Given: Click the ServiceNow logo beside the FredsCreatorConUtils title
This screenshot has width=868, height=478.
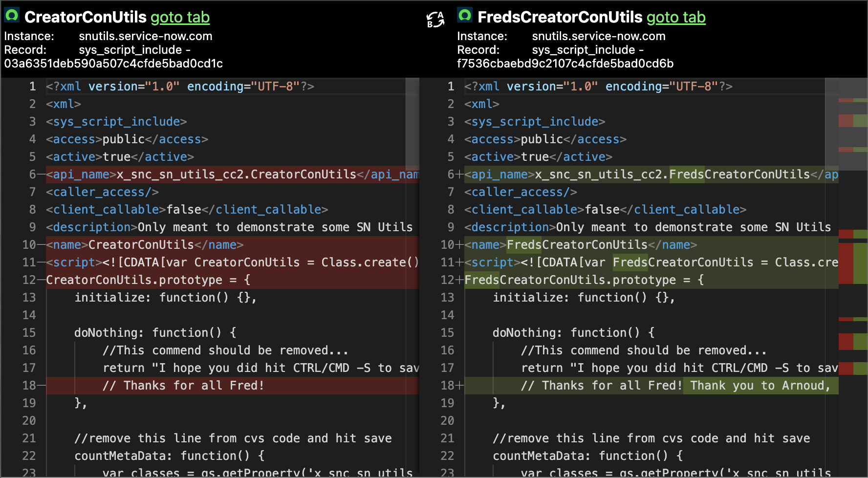Looking at the screenshot, I should pyautogui.click(x=465, y=15).
